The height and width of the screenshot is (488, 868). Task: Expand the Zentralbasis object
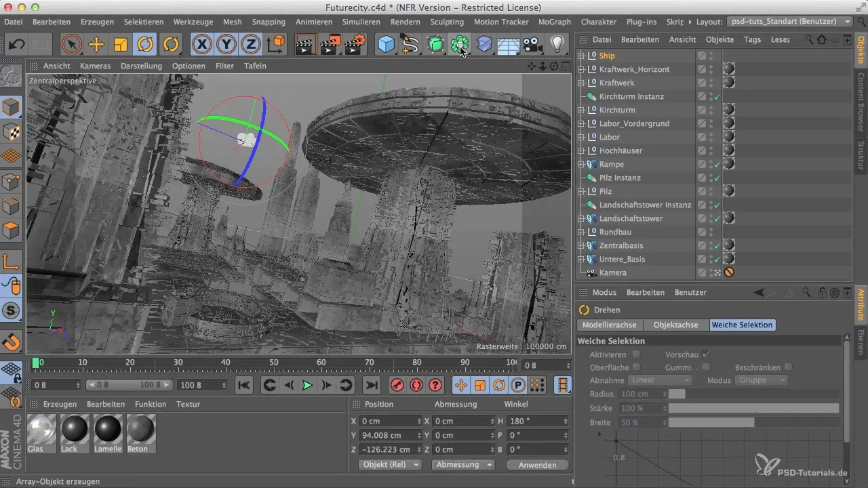[x=581, y=245]
